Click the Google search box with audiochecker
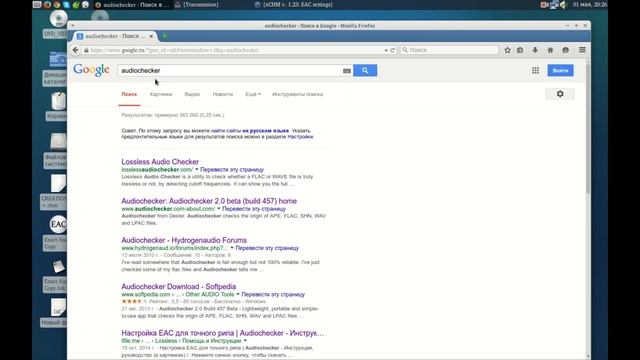Screen dimensions: 640x360 [x=230, y=70]
